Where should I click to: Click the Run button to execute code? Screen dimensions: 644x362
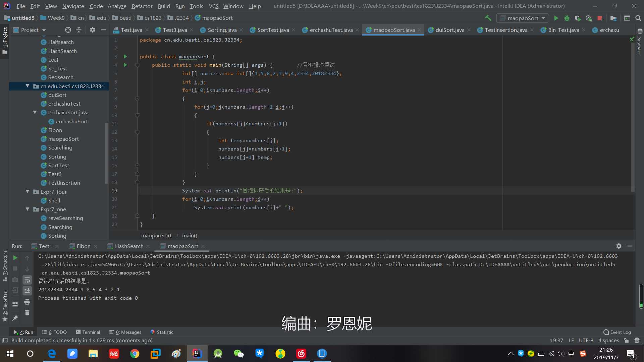[x=556, y=18]
